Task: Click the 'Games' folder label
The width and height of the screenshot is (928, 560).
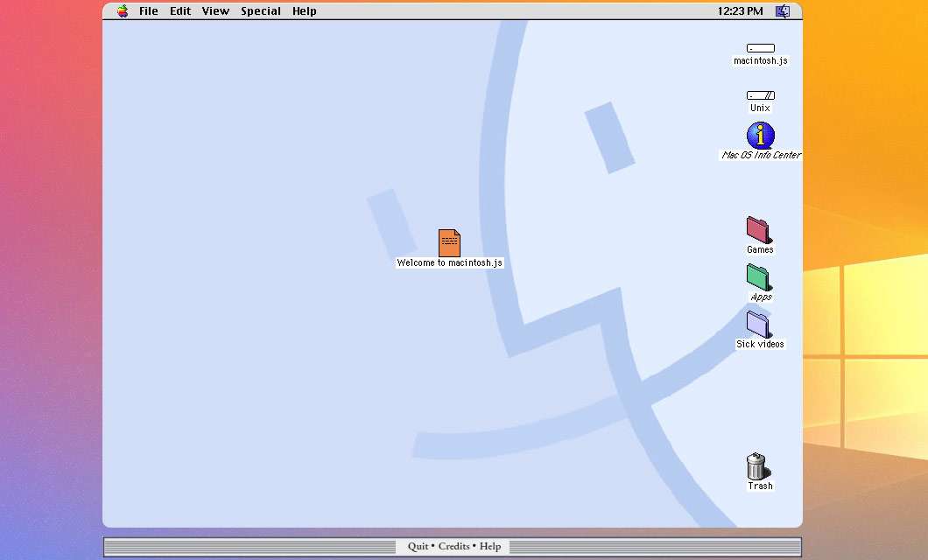Action: (760, 249)
